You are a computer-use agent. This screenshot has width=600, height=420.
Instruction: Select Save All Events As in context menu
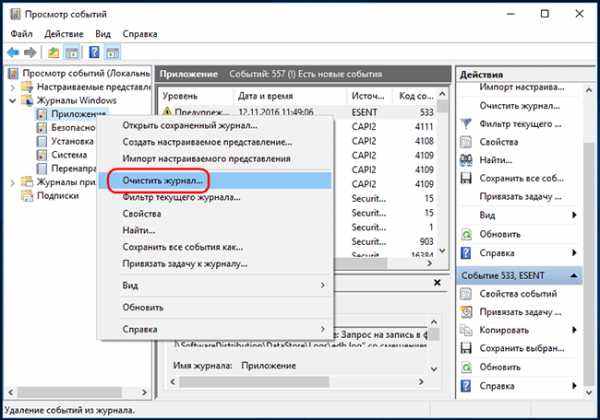(x=182, y=246)
